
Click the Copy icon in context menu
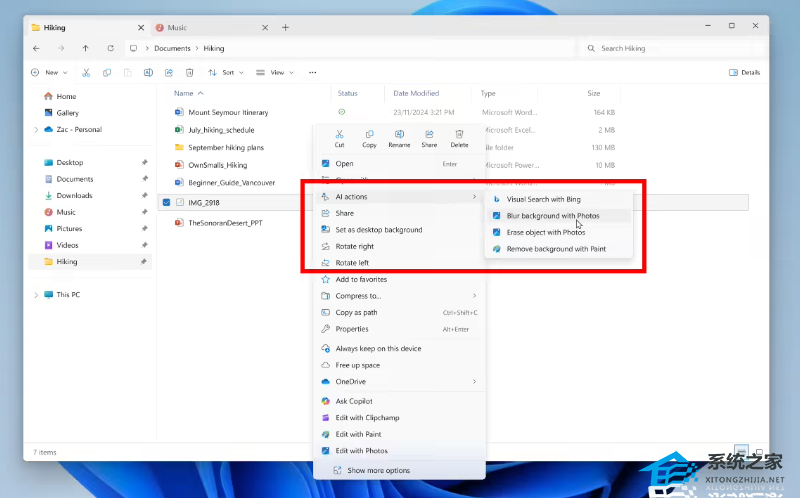[x=369, y=136]
